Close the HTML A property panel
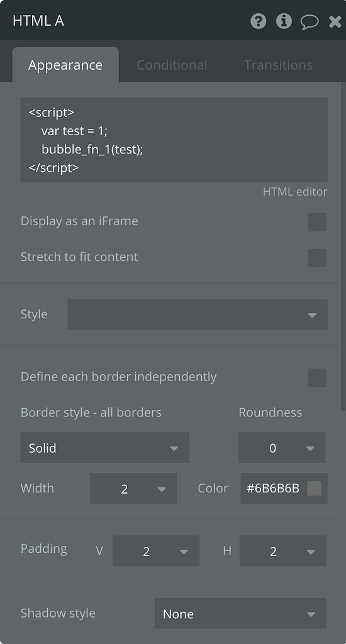The height and width of the screenshot is (644, 346). [x=335, y=21]
